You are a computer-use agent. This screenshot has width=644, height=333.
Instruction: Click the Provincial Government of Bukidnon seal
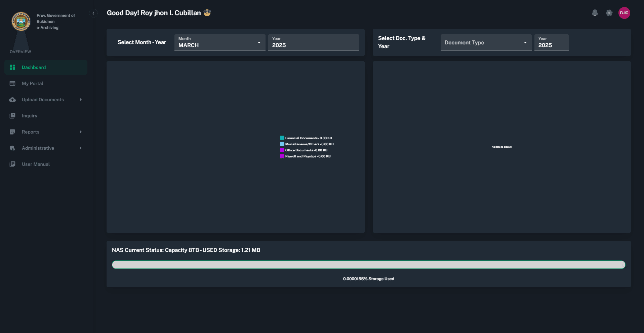(x=21, y=22)
